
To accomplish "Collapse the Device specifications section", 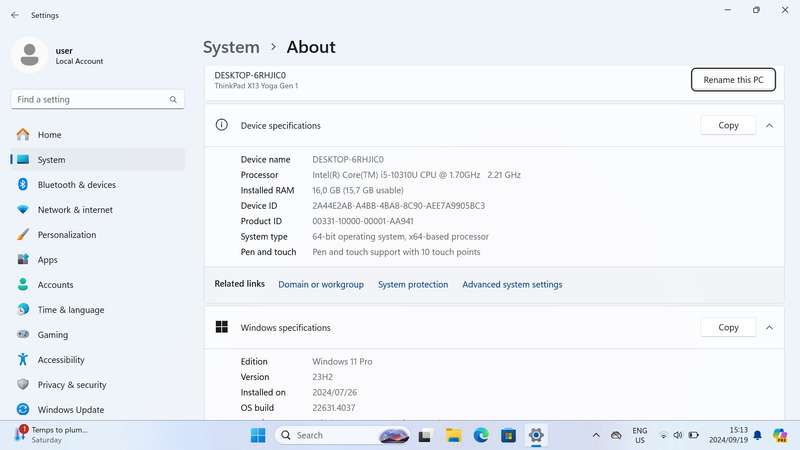I will 769,126.
